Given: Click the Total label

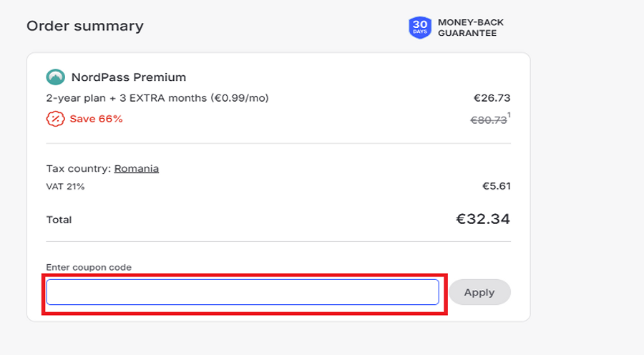Looking at the screenshot, I should click(59, 220).
